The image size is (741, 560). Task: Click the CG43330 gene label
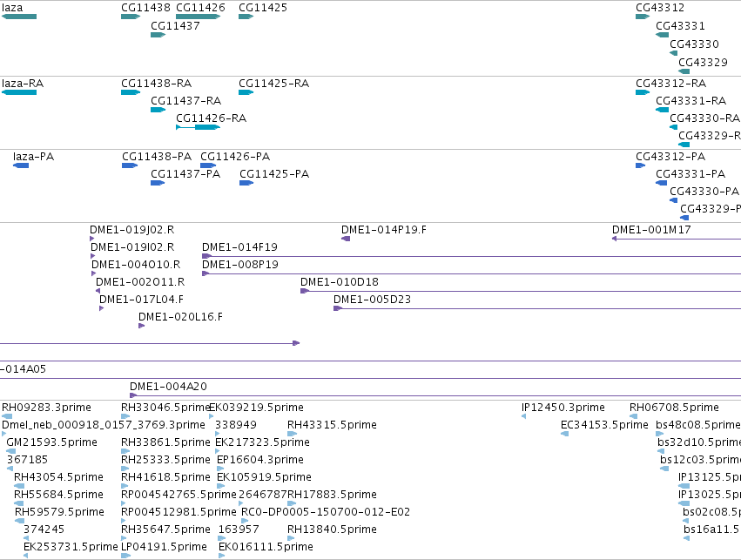[x=694, y=44]
